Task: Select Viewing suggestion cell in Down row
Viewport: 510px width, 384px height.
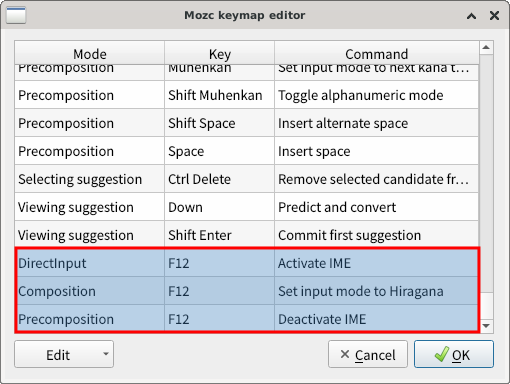Action: pyautogui.click(x=90, y=207)
